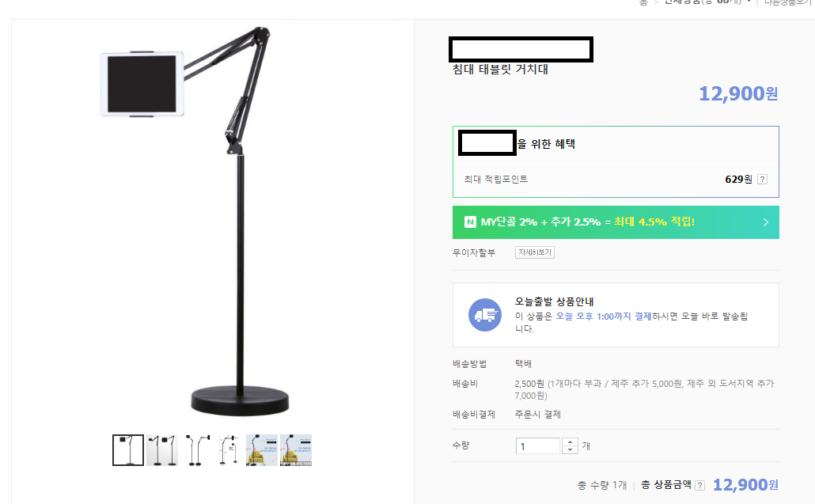Select the fifth thumbnail with yellow armchair
The height and width of the screenshot is (504, 815).
click(x=262, y=449)
